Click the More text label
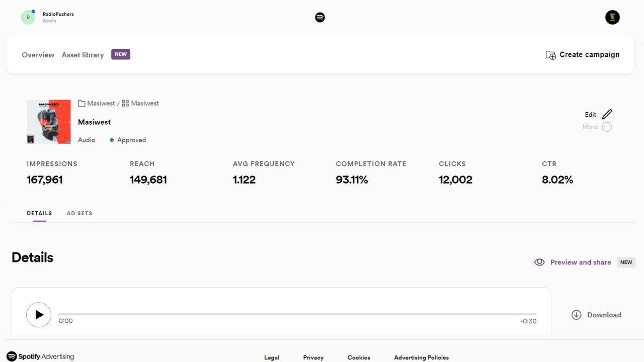This screenshot has height=362, width=644. 590,127
